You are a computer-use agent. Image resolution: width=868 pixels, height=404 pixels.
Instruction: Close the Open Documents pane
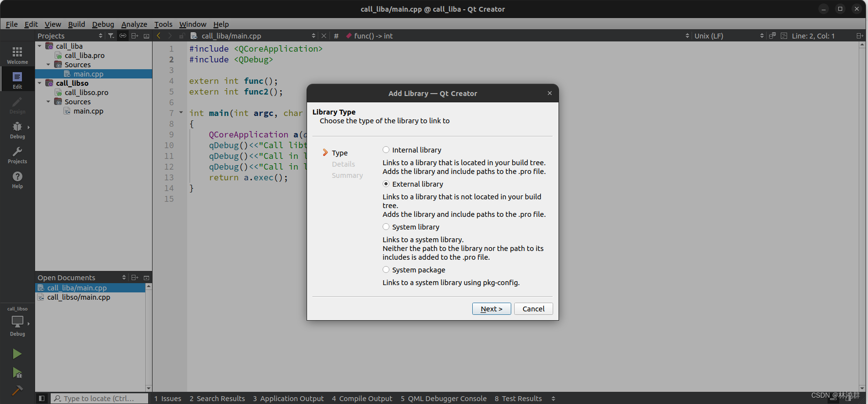click(x=146, y=277)
